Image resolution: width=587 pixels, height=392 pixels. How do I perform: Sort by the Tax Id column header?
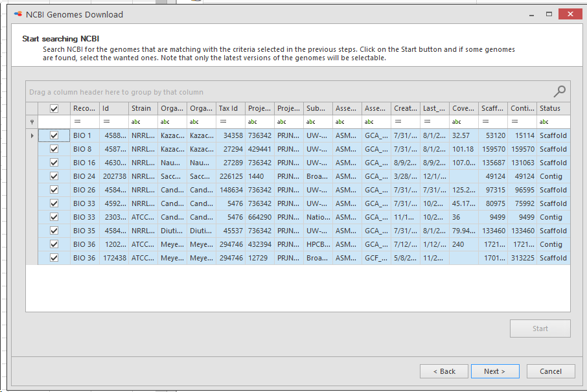(x=231, y=109)
